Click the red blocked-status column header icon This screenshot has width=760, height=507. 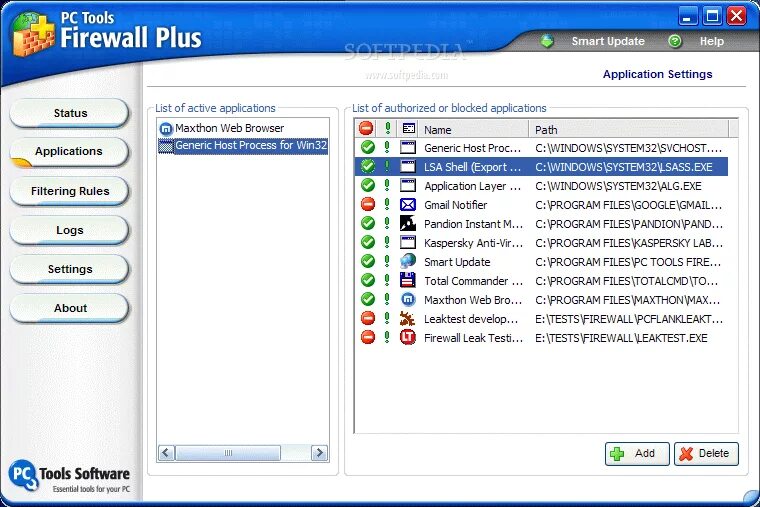(x=366, y=128)
